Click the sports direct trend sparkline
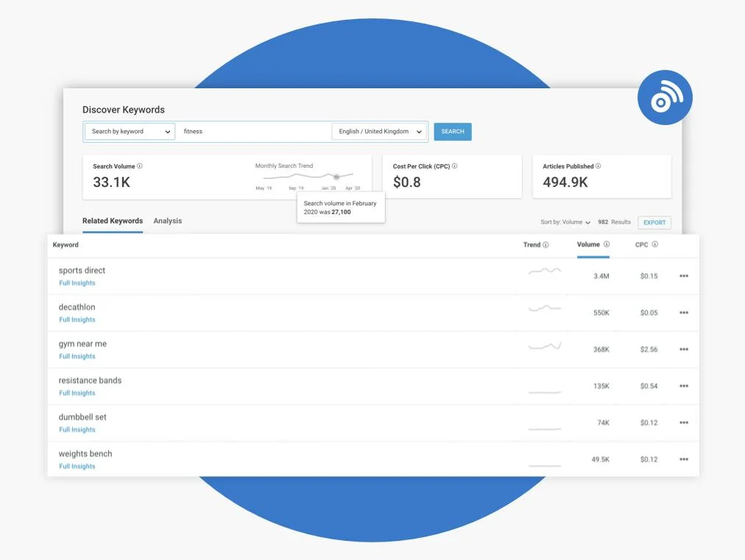Screen dimensions: 745x560 [545, 272]
